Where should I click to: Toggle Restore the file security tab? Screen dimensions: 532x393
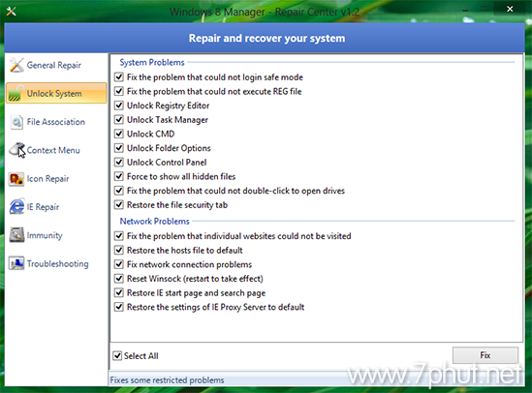[119, 205]
